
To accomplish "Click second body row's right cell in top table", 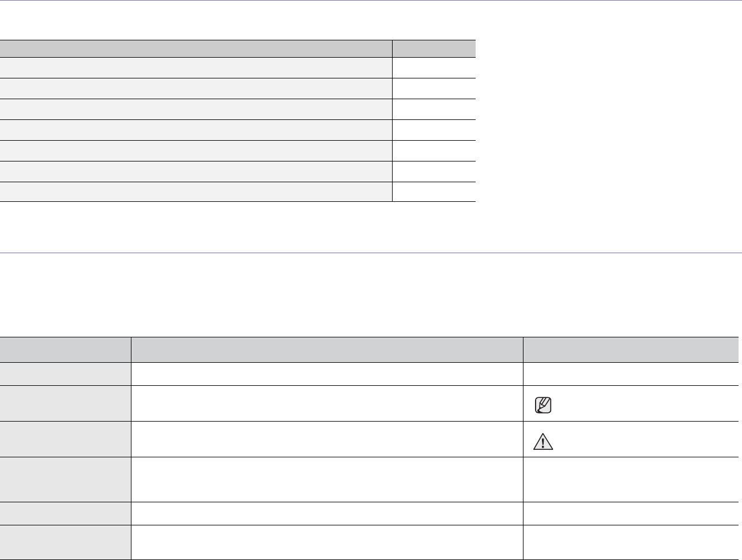I will click(x=434, y=89).
